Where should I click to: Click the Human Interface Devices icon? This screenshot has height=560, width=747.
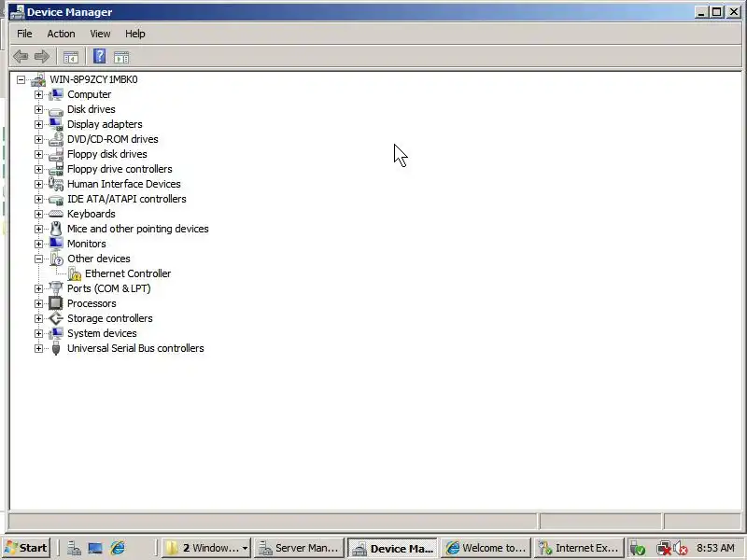[56, 184]
